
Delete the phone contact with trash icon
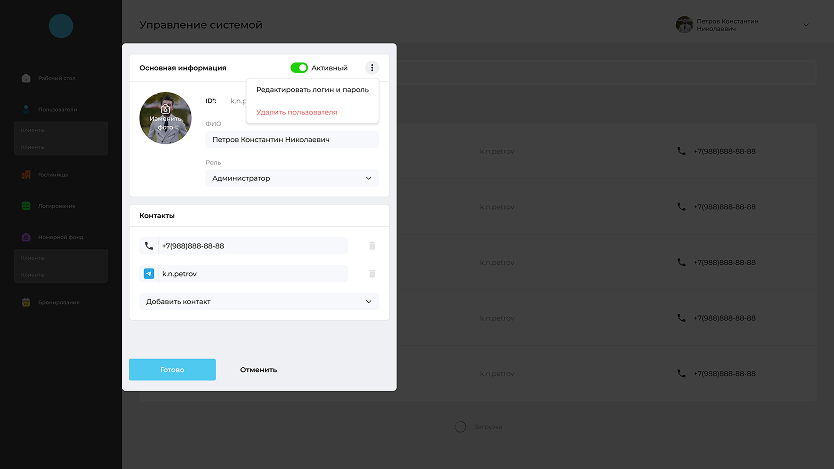coord(372,246)
